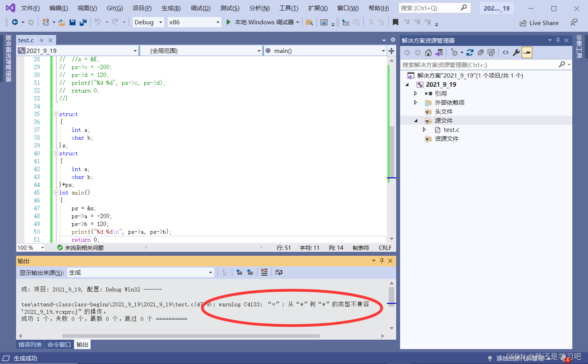Click the find in files folder icon
The image size is (588, 364).
click(309, 22)
